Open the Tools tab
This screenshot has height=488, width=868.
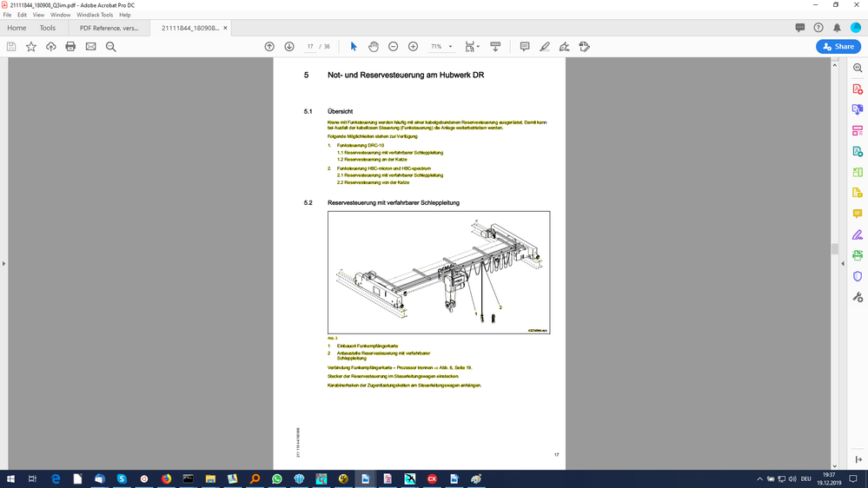coord(47,28)
